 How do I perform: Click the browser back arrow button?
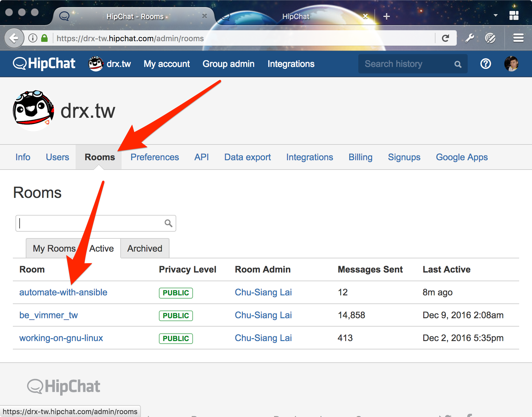(14, 38)
